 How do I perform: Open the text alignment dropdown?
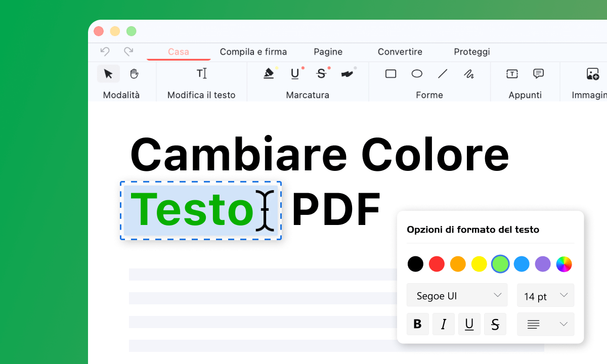pyautogui.click(x=545, y=324)
